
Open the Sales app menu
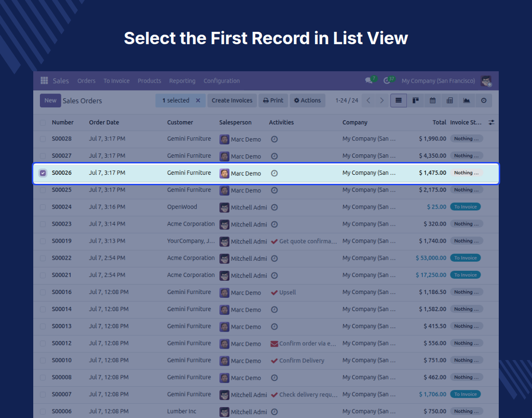point(61,81)
